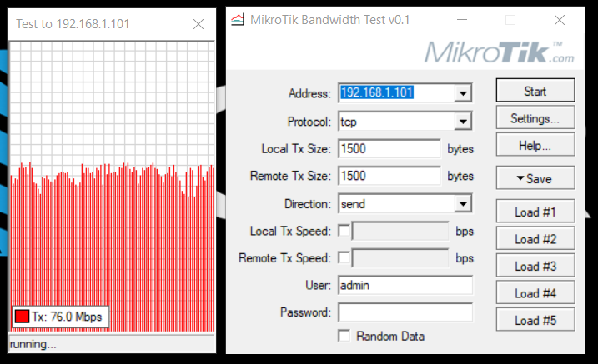Click the Load #4 button

(x=535, y=293)
